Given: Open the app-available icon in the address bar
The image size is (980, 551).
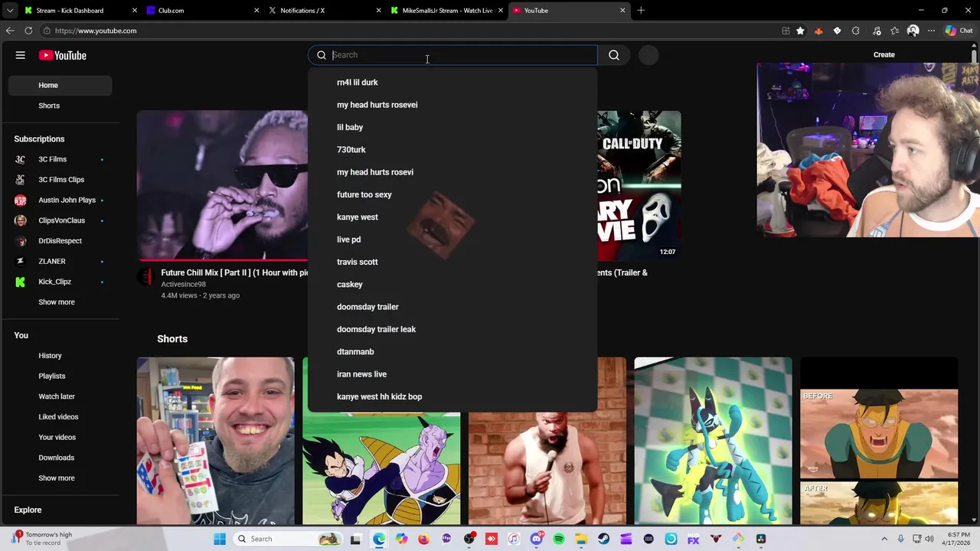Looking at the screenshot, I should [786, 31].
